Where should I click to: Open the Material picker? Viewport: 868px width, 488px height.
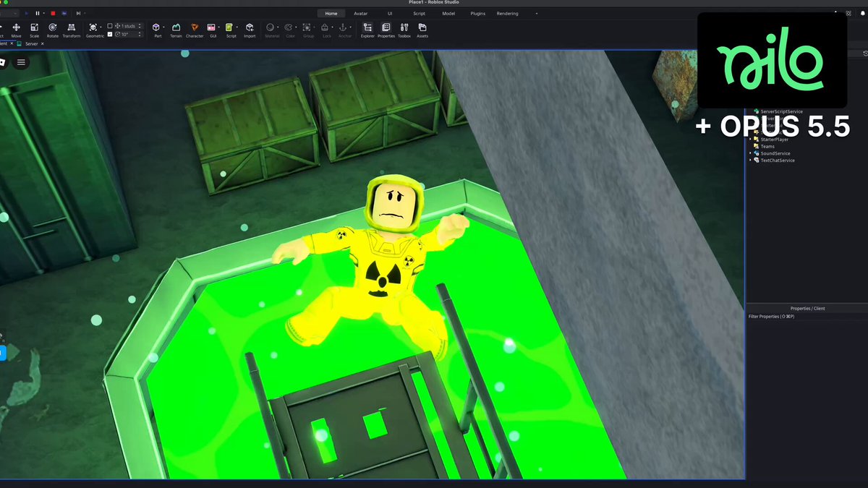coord(271,30)
